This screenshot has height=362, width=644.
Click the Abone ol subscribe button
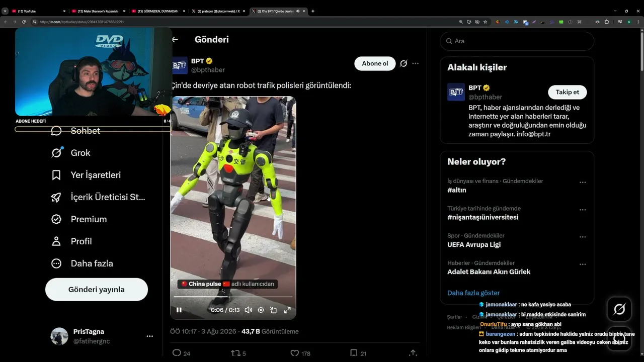375,63
